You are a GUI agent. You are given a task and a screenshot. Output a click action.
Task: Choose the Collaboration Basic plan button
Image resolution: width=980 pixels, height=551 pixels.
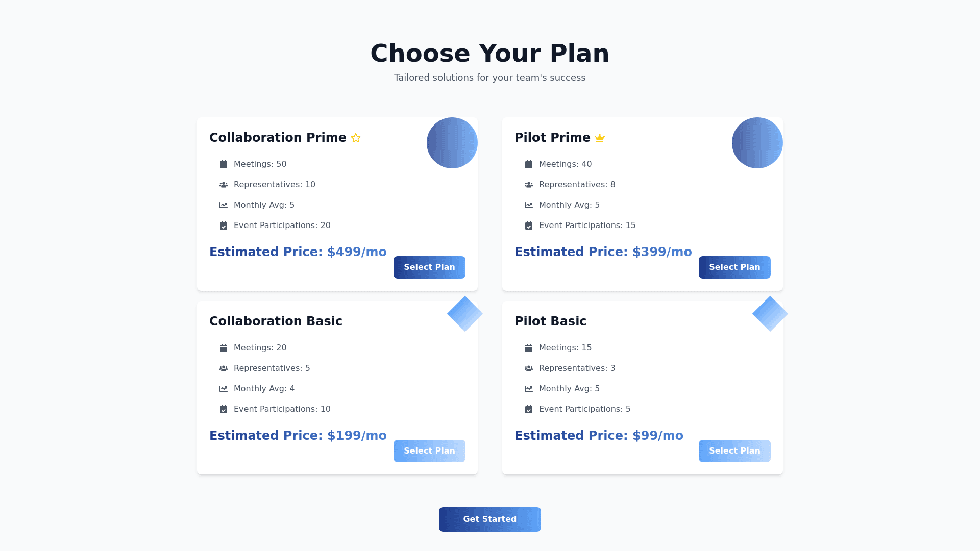[x=429, y=451]
